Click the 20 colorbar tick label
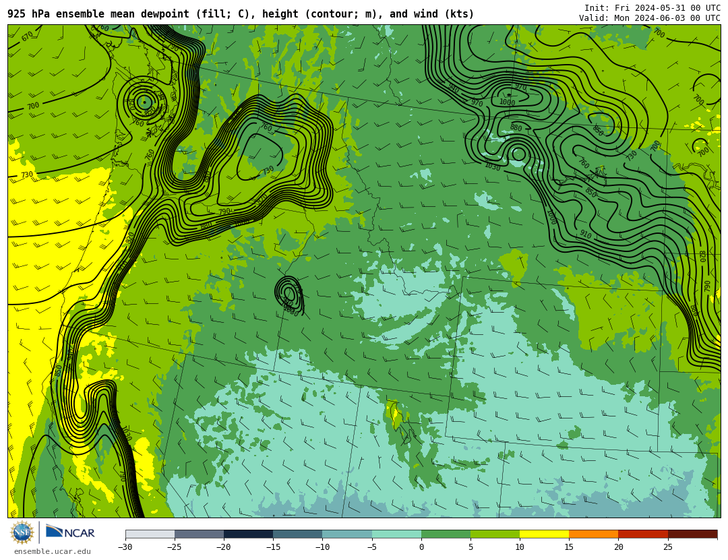728x560 pixels. [618, 547]
